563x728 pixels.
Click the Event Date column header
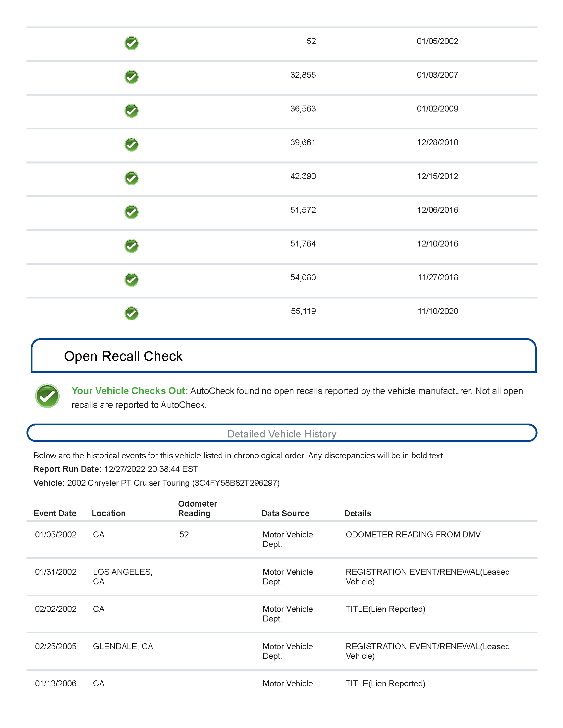coord(55,513)
